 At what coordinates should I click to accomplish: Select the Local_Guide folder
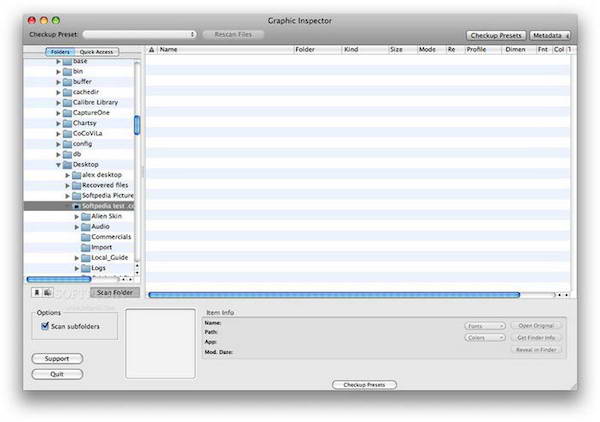(79, 258)
